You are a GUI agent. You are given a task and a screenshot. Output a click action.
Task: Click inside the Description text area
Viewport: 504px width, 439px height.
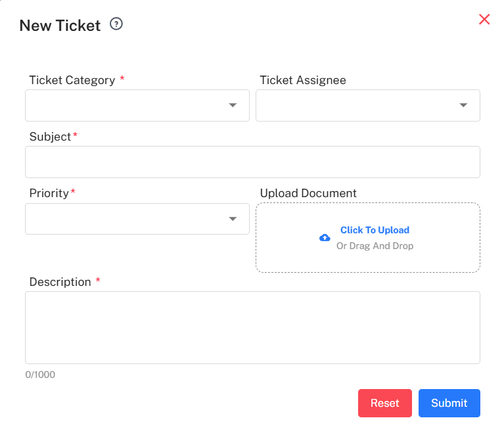(252, 327)
